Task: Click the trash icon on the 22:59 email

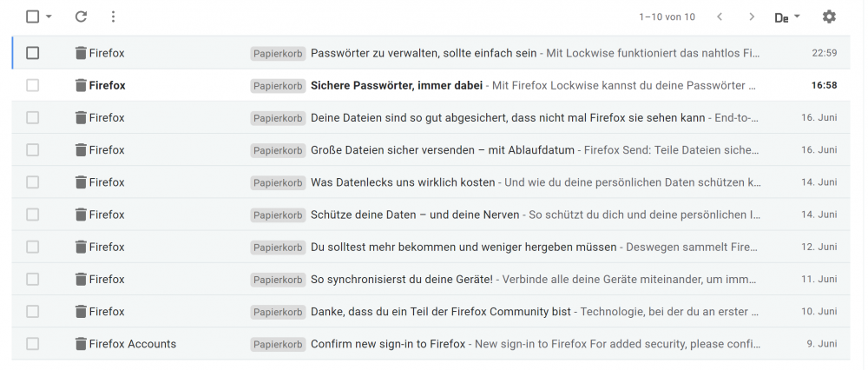Action: pos(81,53)
